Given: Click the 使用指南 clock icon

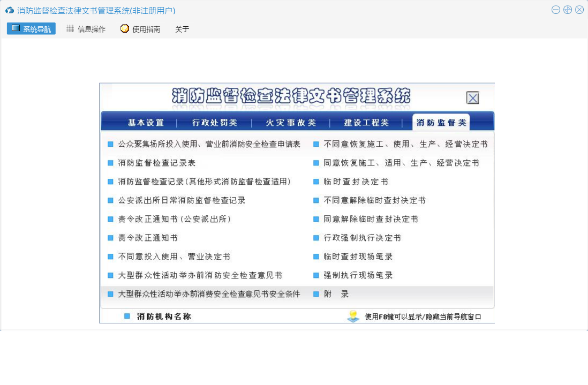Looking at the screenshot, I should pos(125,29).
